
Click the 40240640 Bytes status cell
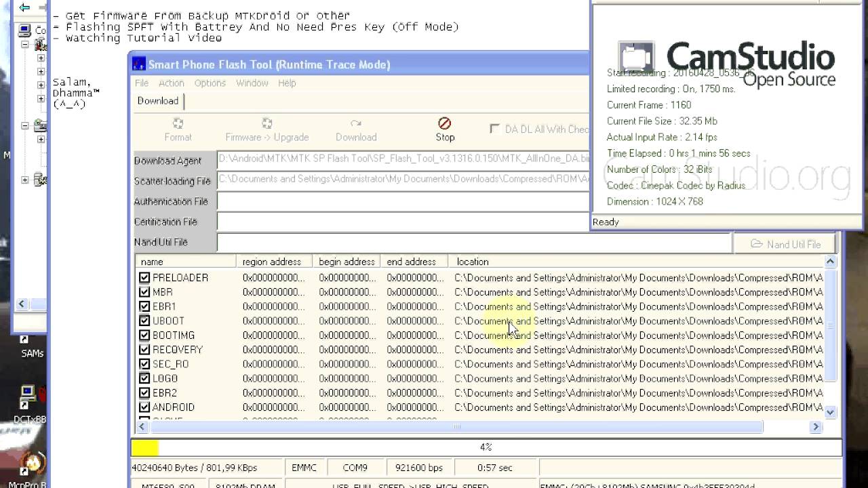(206, 468)
